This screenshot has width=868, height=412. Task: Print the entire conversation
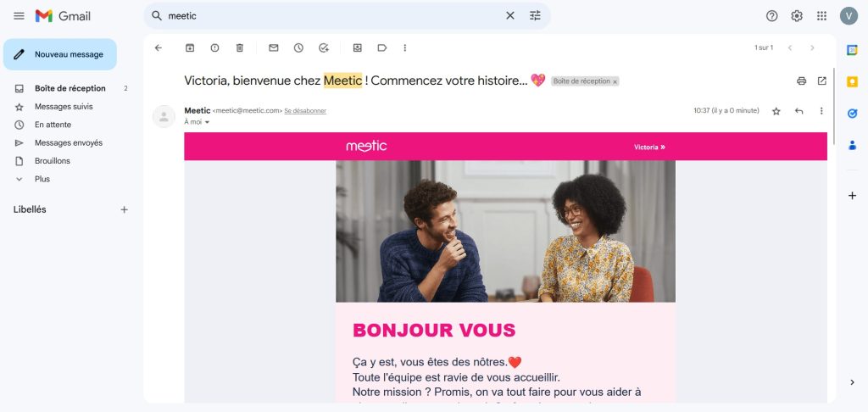(801, 81)
